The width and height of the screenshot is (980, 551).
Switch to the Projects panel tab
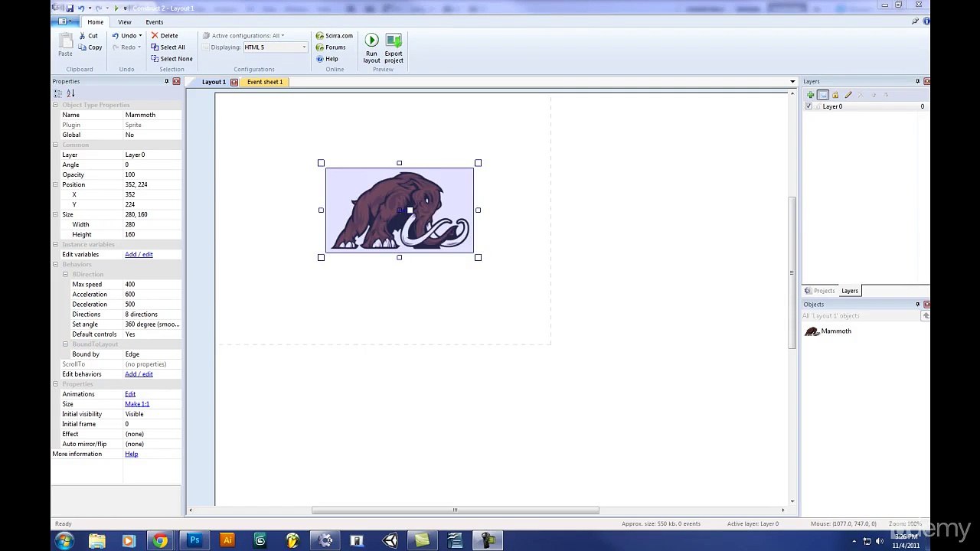tap(819, 291)
